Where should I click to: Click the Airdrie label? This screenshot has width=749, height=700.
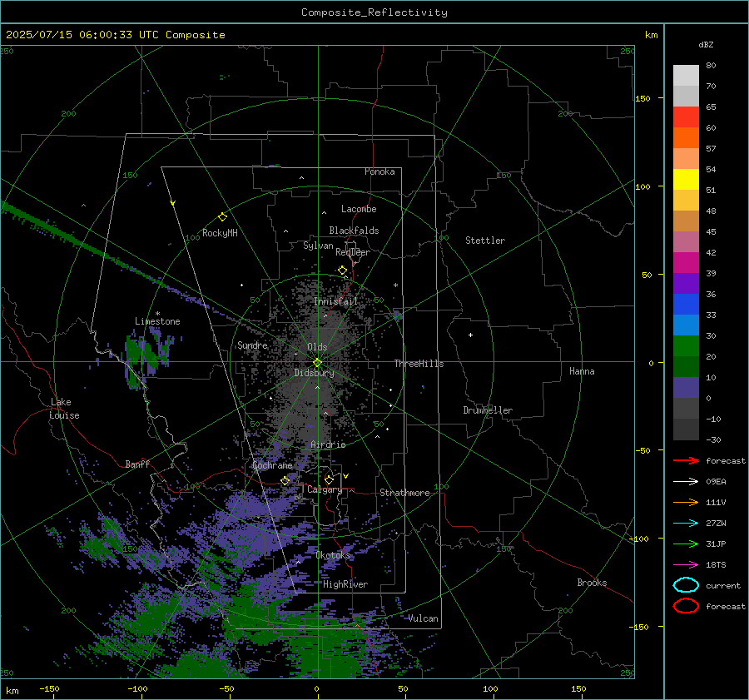[x=328, y=444]
